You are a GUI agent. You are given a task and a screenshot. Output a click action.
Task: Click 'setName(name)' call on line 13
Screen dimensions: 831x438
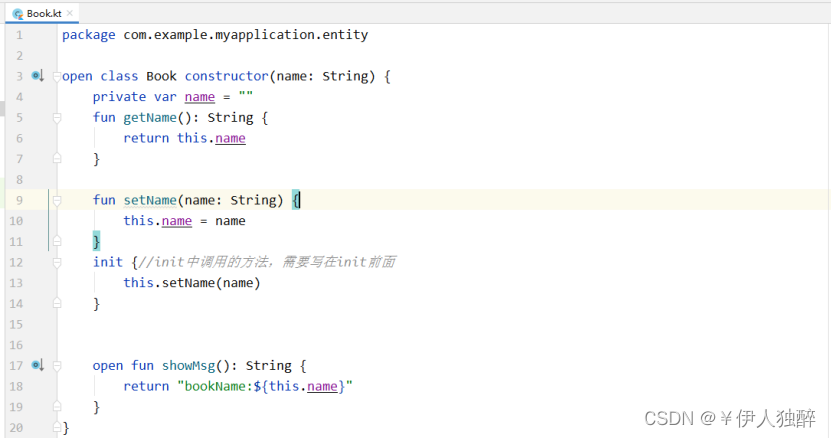tap(211, 283)
